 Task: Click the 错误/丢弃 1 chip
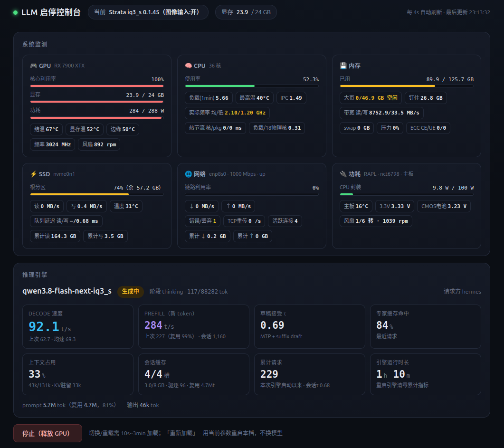[x=202, y=221]
